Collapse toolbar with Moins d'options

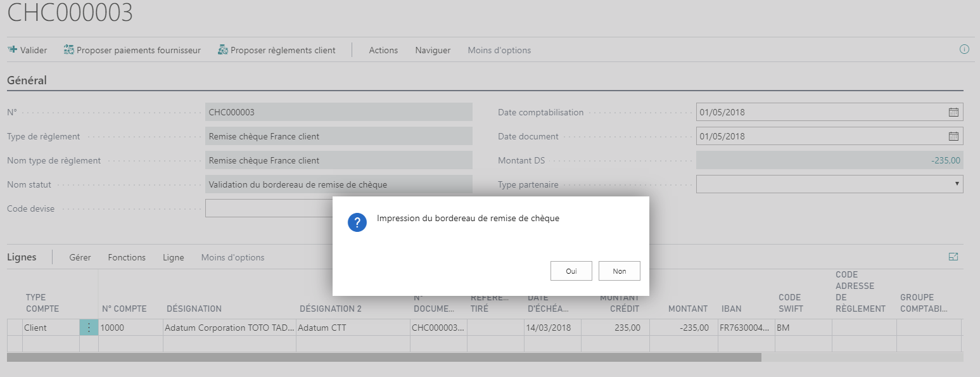tap(499, 50)
